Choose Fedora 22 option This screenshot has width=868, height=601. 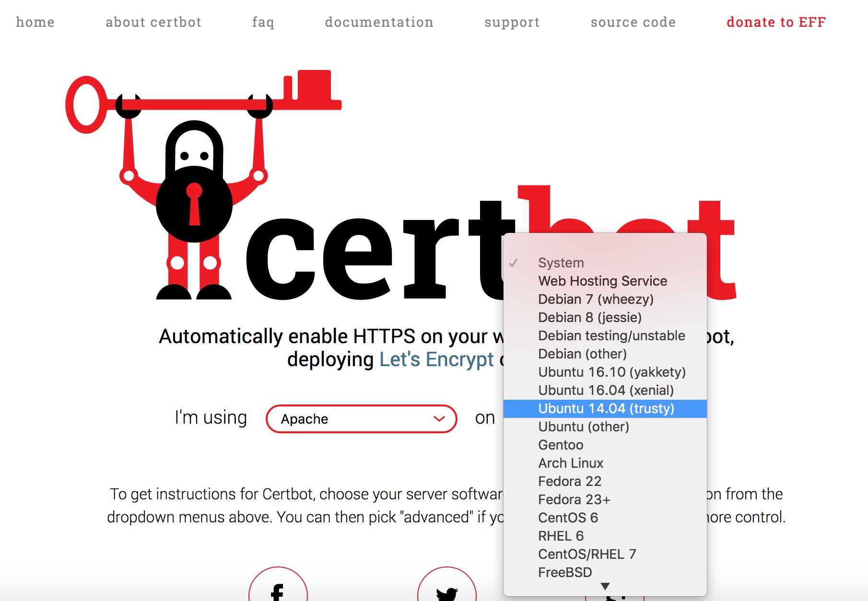coord(605,481)
